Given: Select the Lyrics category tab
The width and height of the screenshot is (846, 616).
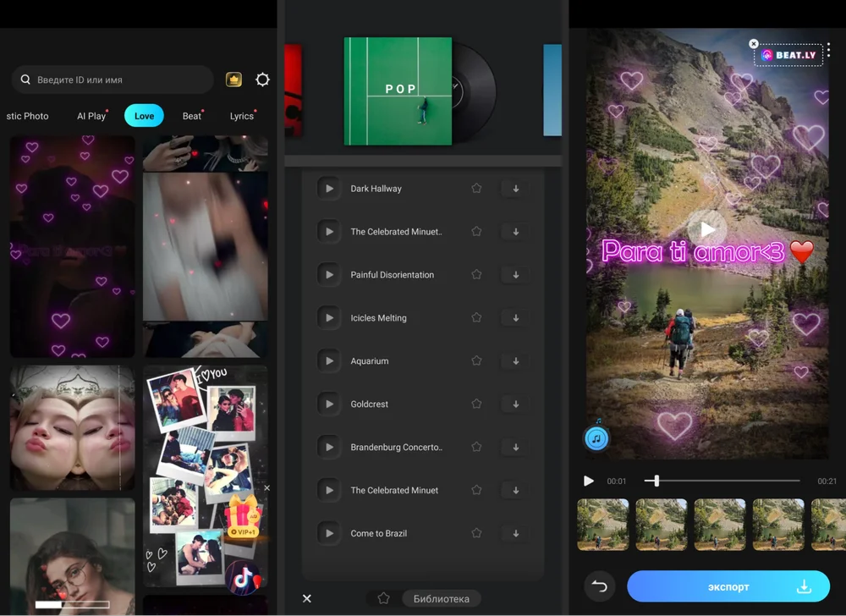Looking at the screenshot, I should (x=241, y=116).
